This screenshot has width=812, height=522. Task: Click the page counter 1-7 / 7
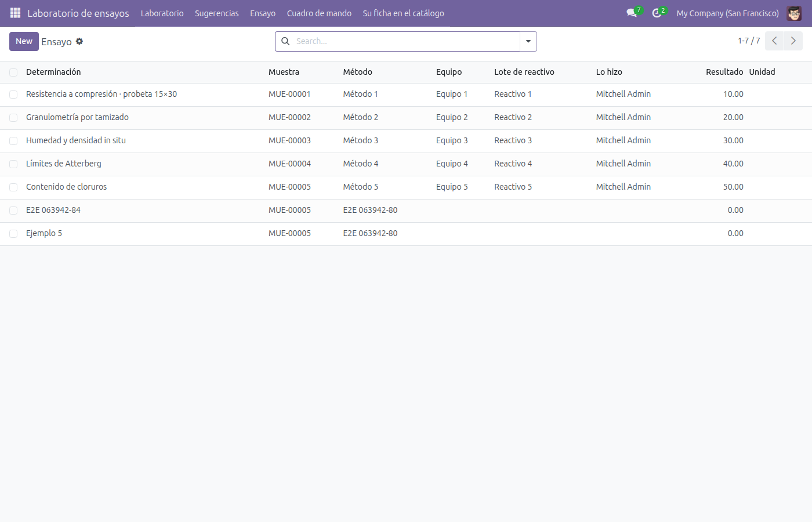pyautogui.click(x=749, y=41)
